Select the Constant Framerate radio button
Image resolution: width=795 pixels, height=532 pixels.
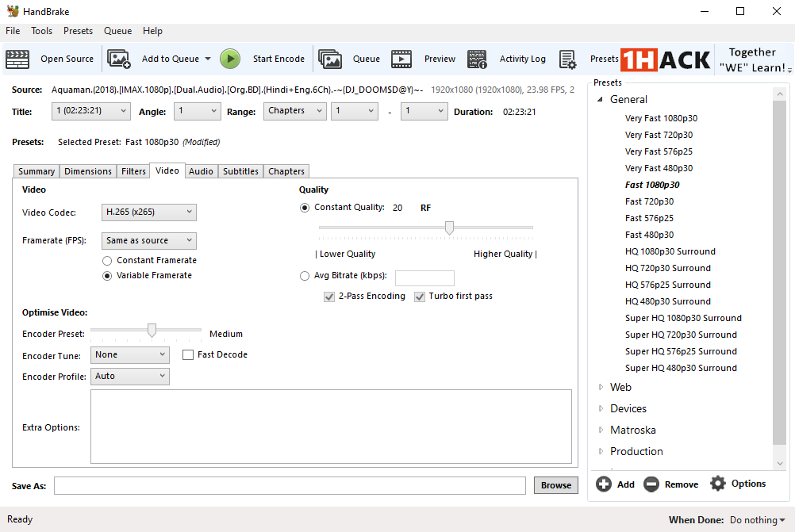pyautogui.click(x=107, y=260)
